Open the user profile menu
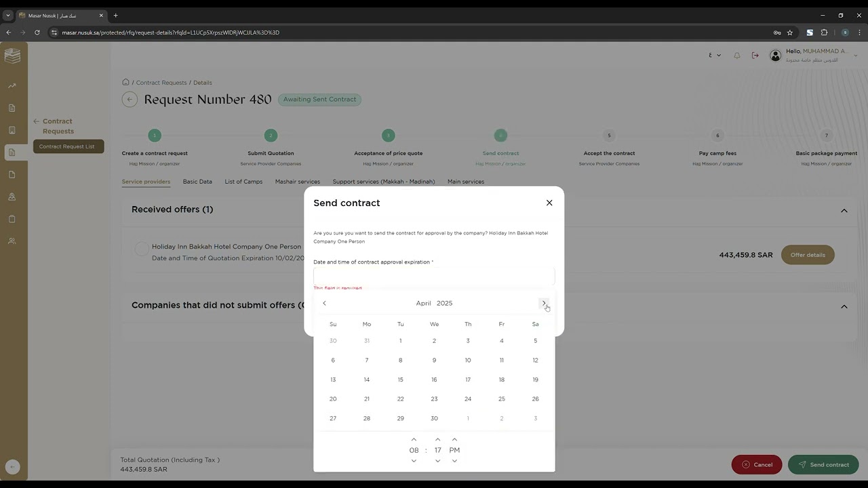The image size is (868, 488). [x=814, y=56]
